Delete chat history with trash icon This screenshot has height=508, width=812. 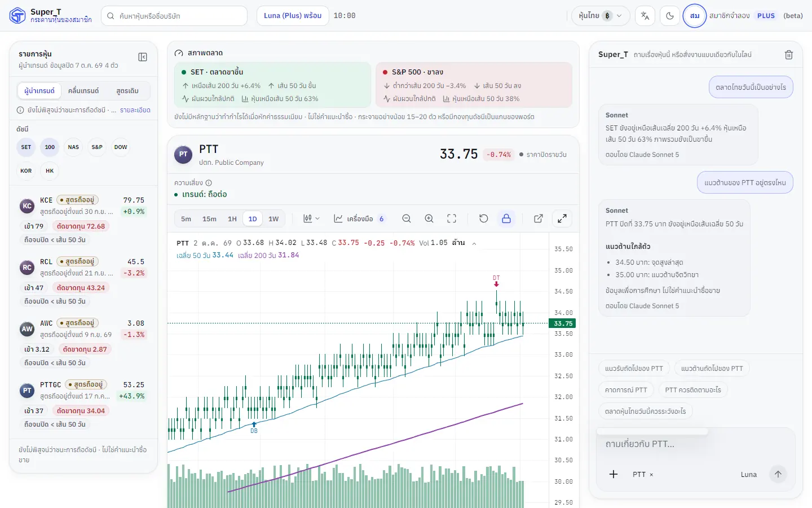click(x=789, y=55)
